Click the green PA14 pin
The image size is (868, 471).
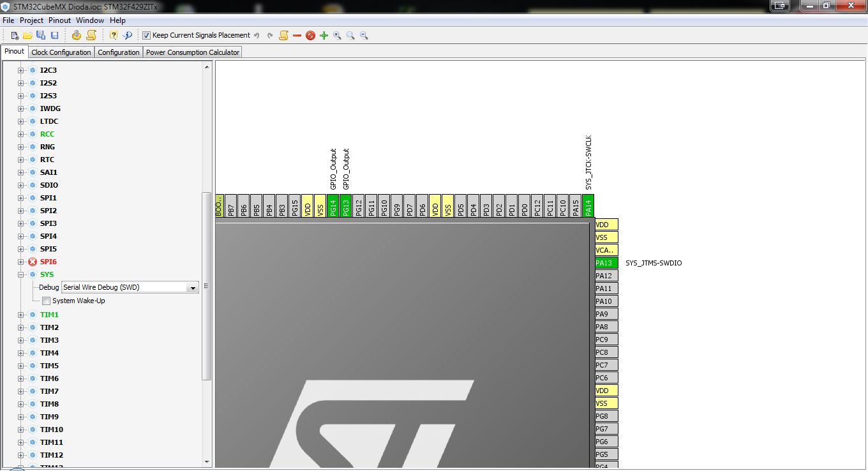[588, 206]
